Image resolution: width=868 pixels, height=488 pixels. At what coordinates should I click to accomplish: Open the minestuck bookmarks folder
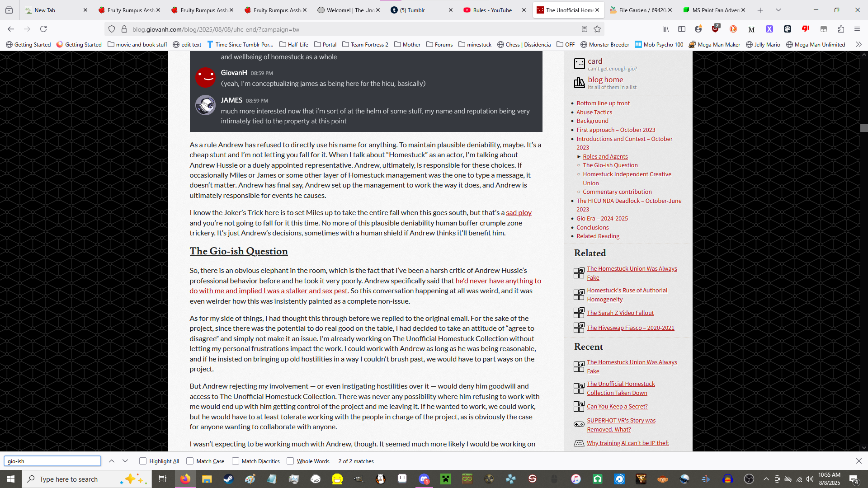click(475, 44)
